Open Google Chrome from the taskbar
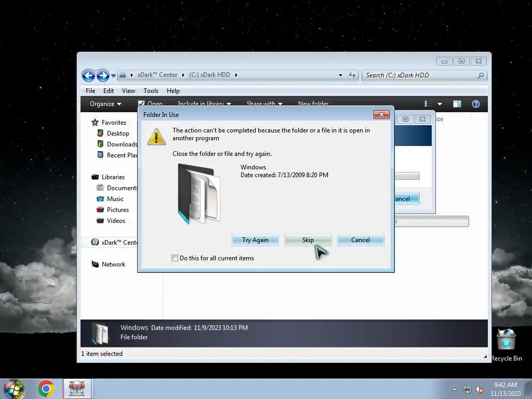 coord(46,389)
